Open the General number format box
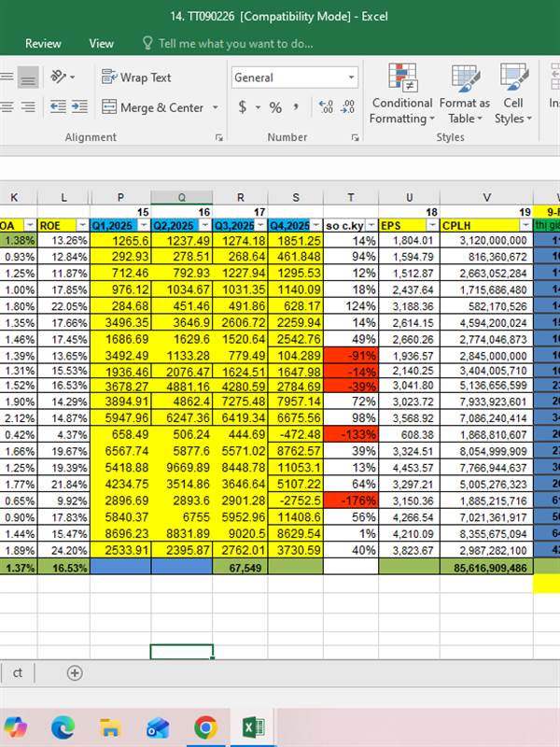This screenshot has width=560, height=747. click(294, 78)
